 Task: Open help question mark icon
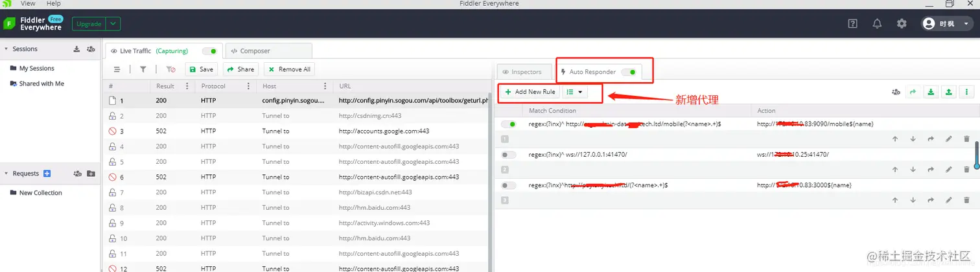(x=853, y=24)
